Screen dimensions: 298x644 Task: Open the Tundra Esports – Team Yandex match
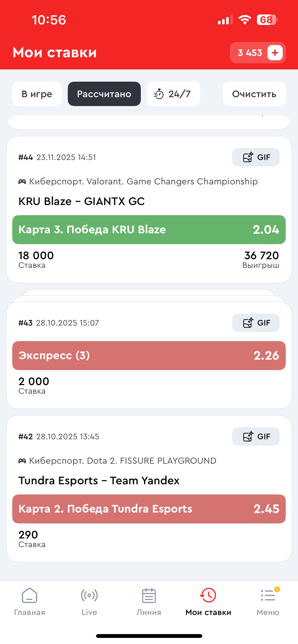(x=99, y=480)
